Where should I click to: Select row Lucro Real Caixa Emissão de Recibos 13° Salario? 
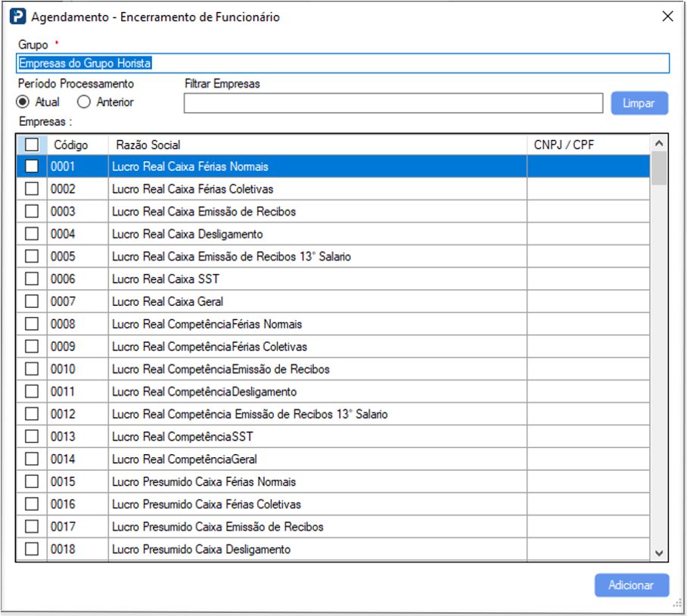click(x=333, y=257)
